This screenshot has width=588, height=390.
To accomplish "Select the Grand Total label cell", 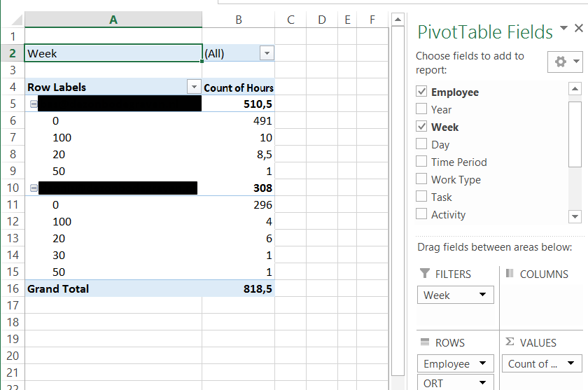I will (x=113, y=288).
